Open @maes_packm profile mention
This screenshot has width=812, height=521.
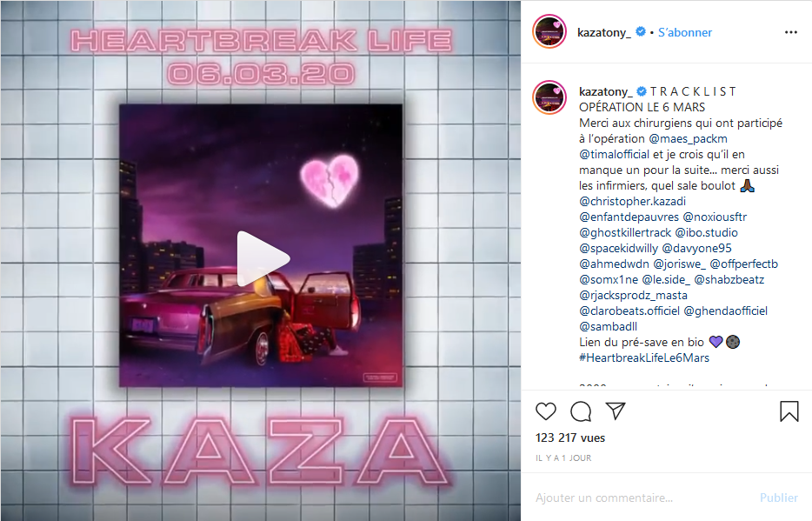point(688,139)
